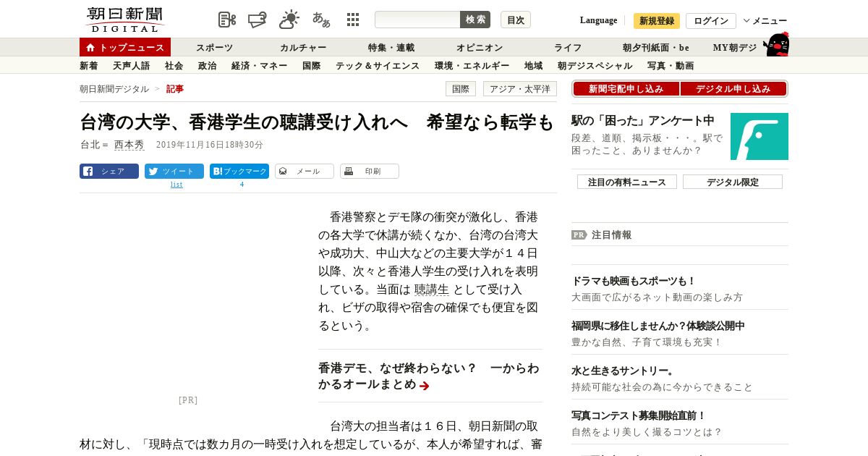868x456 pixels.
Task: Click the teal survey thumbnail image
Action: pyautogui.click(x=759, y=136)
